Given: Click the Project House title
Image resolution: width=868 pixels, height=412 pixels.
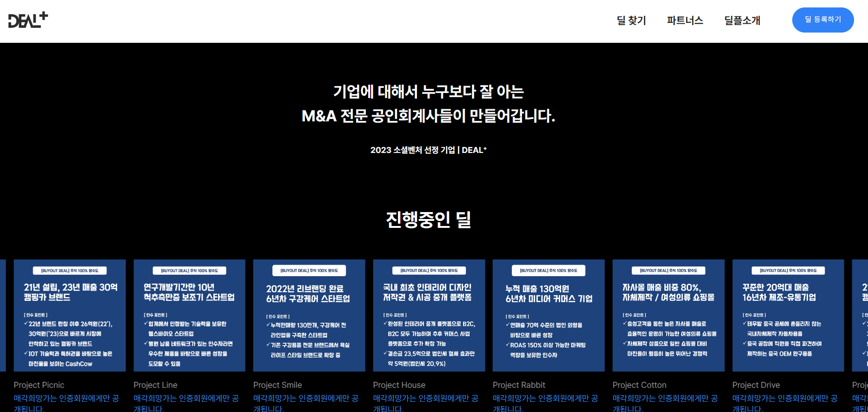Looking at the screenshot, I should tap(399, 385).
